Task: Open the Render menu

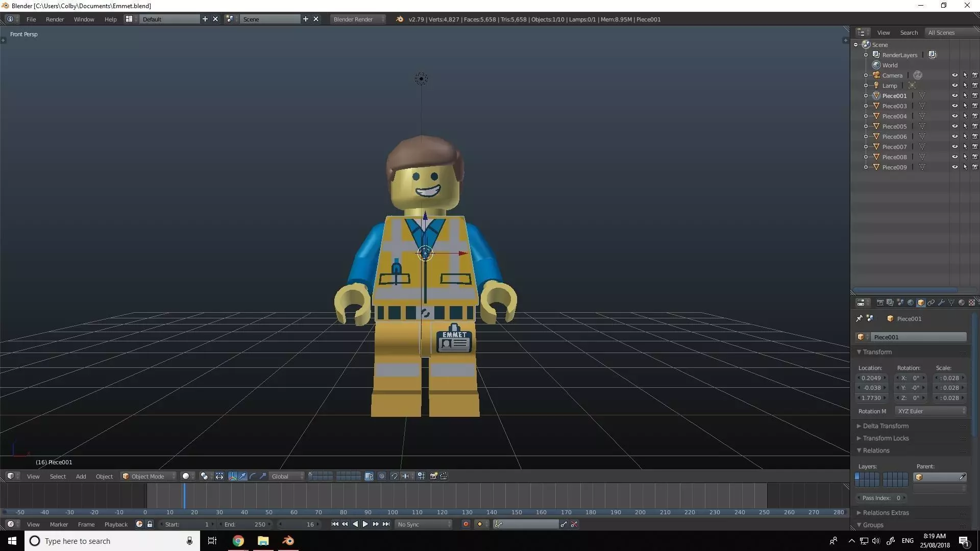Action: (x=55, y=19)
